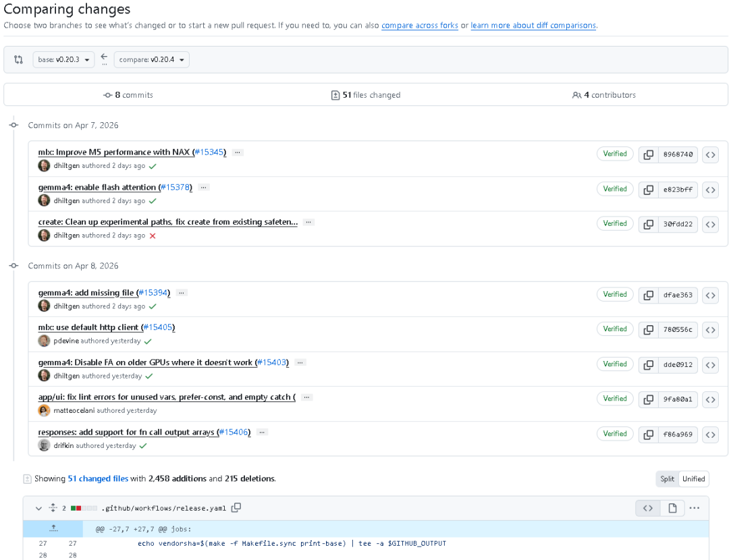This screenshot has width=729, height=560.
Task: Collapse the release.yaml file diff
Action: [38, 508]
